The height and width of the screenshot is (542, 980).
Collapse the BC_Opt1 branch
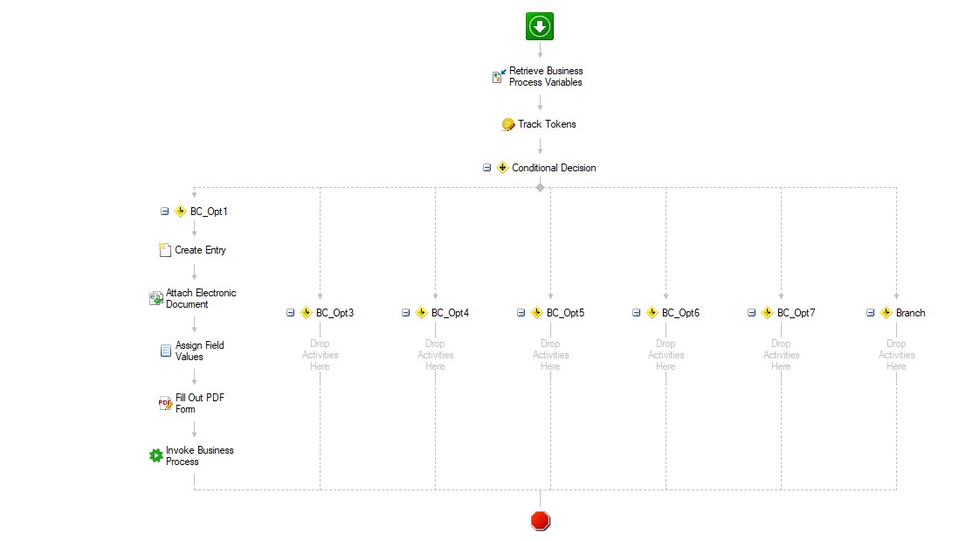(164, 212)
